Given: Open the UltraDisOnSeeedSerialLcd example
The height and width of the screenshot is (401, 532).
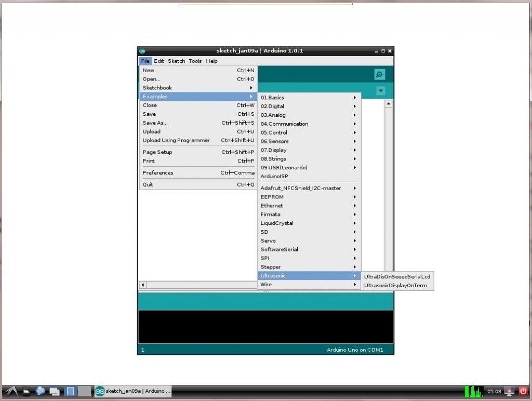Looking at the screenshot, I should click(x=397, y=276).
